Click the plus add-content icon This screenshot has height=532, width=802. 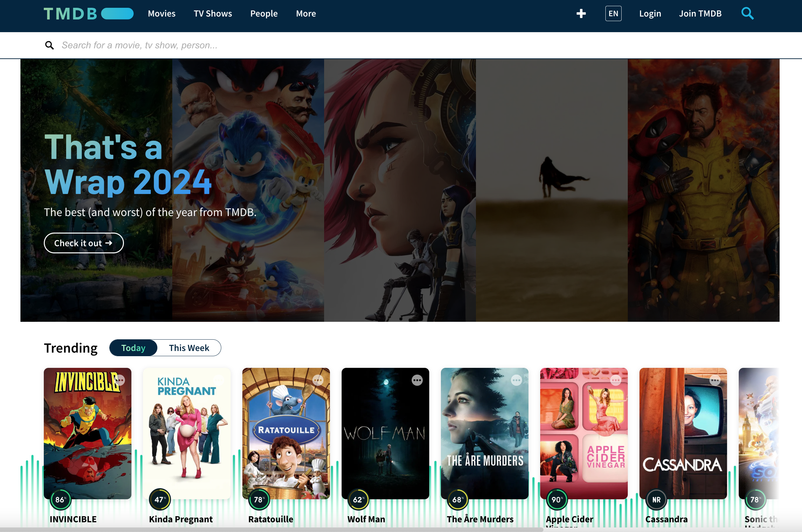[x=581, y=14]
